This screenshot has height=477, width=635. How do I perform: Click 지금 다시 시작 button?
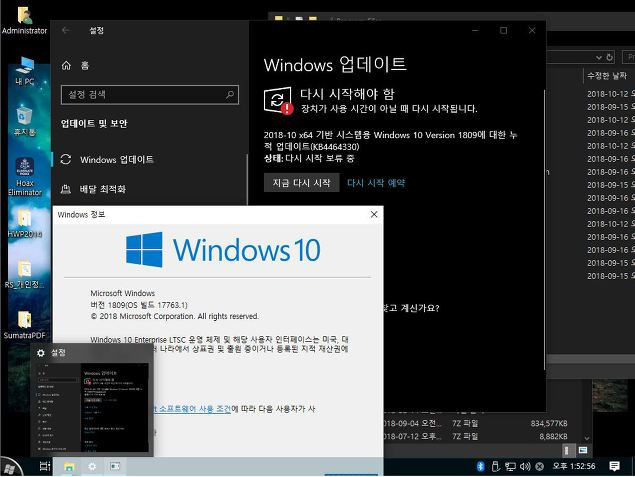click(x=301, y=183)
